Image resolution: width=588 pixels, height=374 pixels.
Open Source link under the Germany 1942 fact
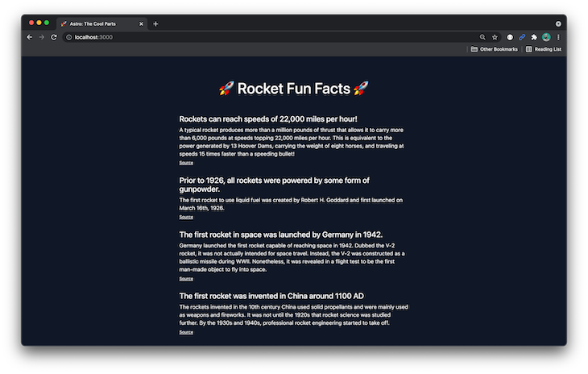click(x=186, y=279)
